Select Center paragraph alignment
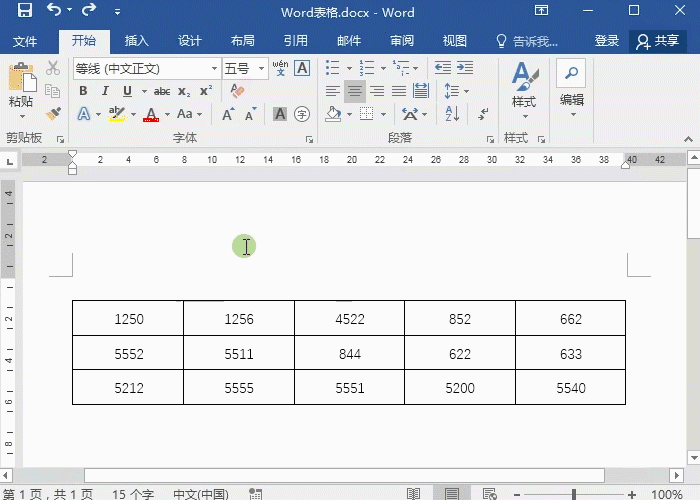Viewport: 700px width, 500px height. pyautogui.click(x=355, y=91)
